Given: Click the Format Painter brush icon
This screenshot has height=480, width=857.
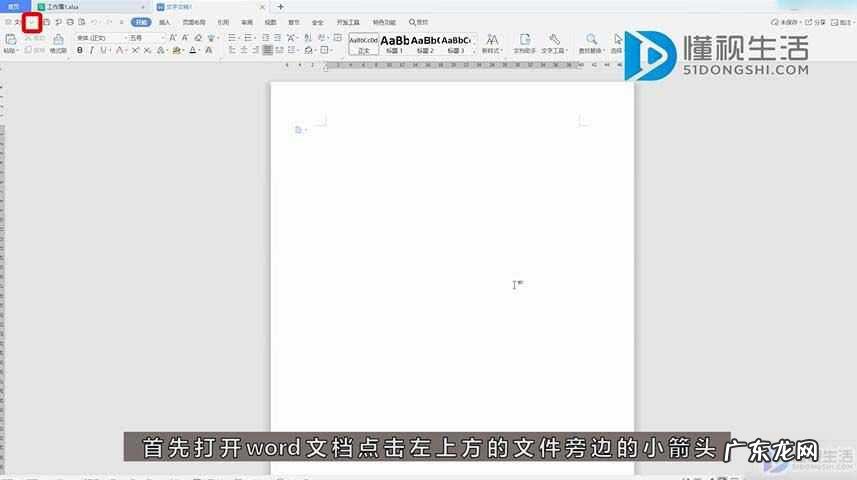Looking at the screenshot, I should [58, 39].
